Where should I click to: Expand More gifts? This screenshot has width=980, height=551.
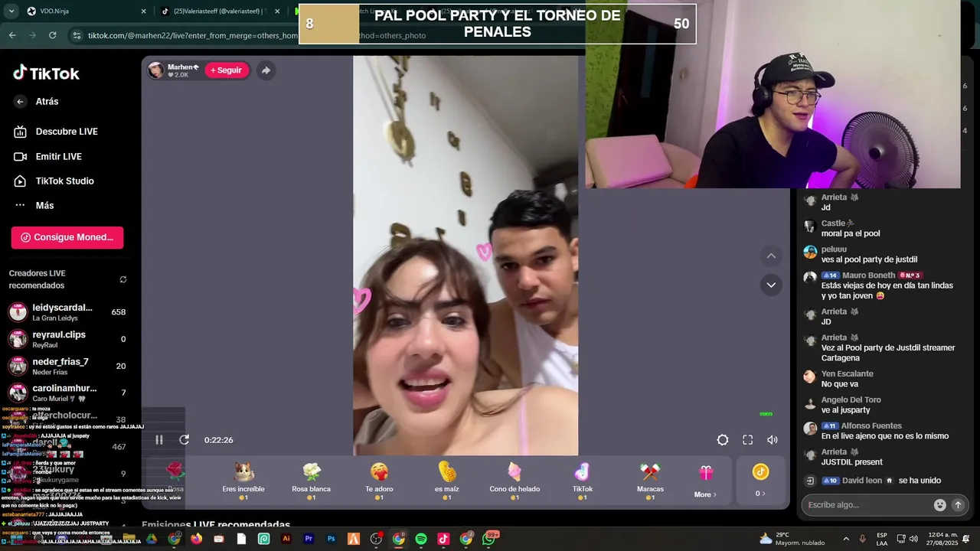click(705, 482)
